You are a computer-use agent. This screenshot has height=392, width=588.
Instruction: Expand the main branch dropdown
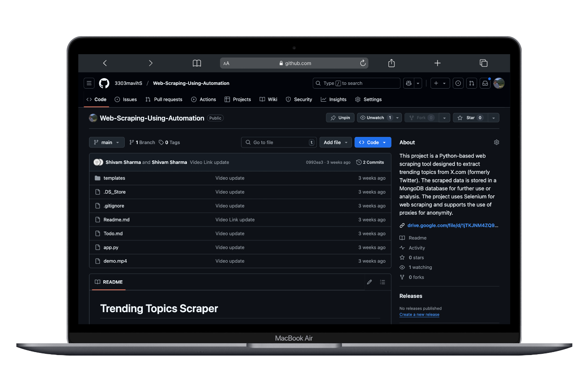tap(107, 142)
